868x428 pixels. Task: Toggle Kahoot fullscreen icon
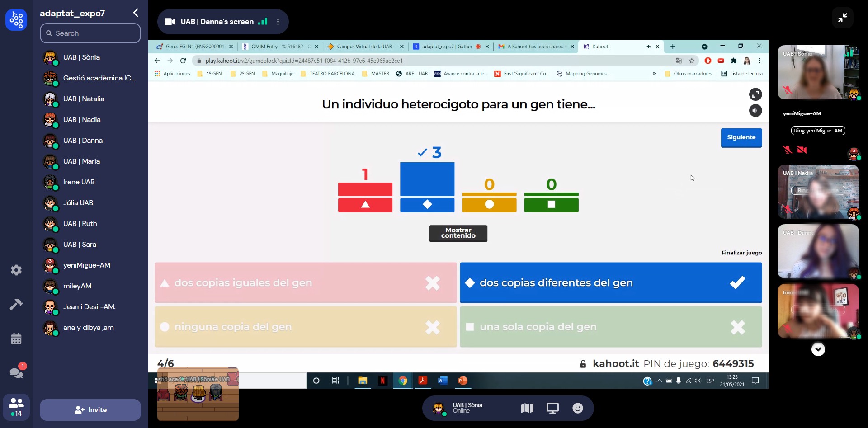[x=755, y=94]
